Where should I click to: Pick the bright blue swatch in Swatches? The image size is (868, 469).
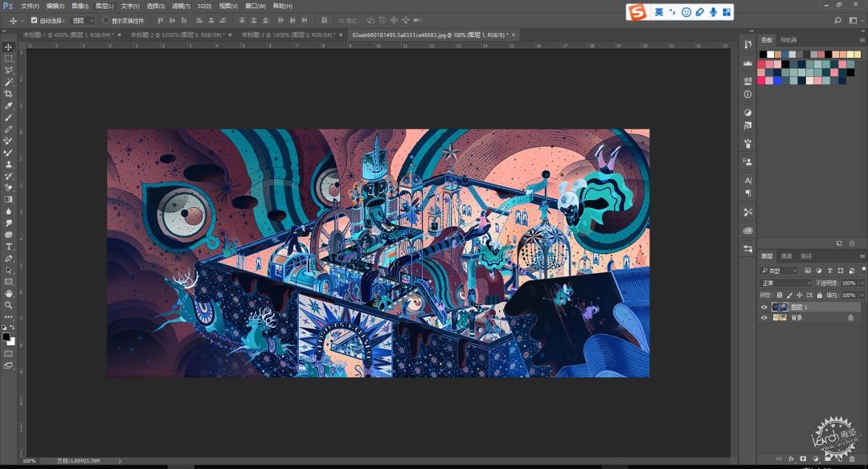[778, 80]
